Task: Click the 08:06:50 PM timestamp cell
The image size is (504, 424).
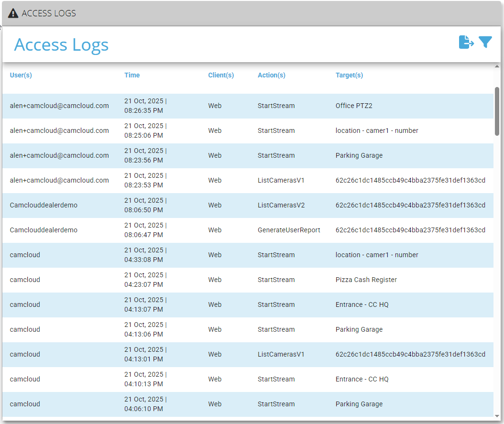Action: (x=143, y=210)
